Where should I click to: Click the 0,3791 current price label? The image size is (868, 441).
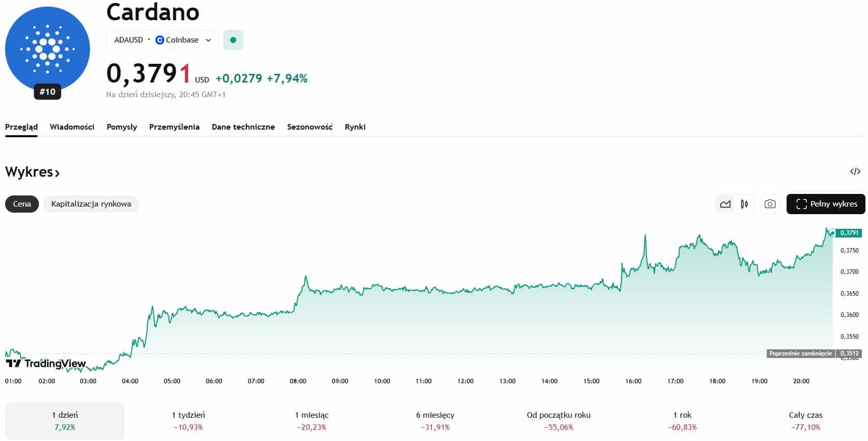[x=849, y=233]
